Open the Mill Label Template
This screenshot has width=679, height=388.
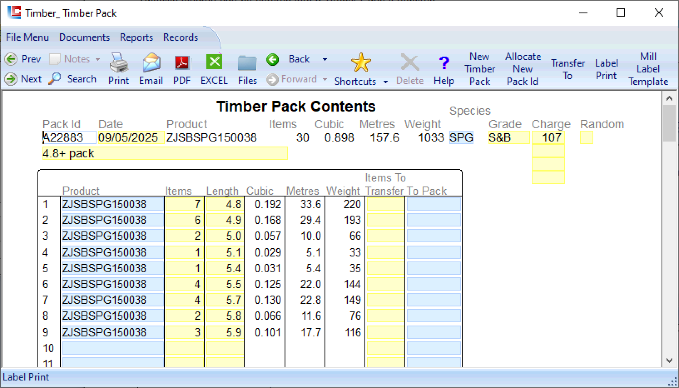(x=648, y=69)
